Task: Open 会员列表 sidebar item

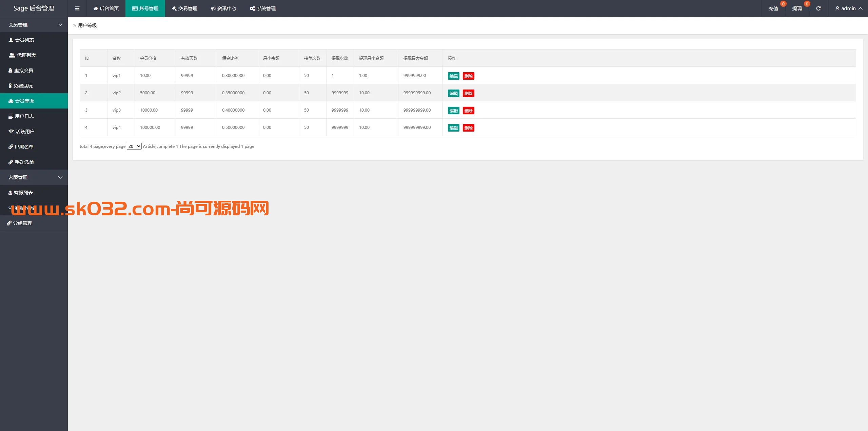Action: click(24, 40)
